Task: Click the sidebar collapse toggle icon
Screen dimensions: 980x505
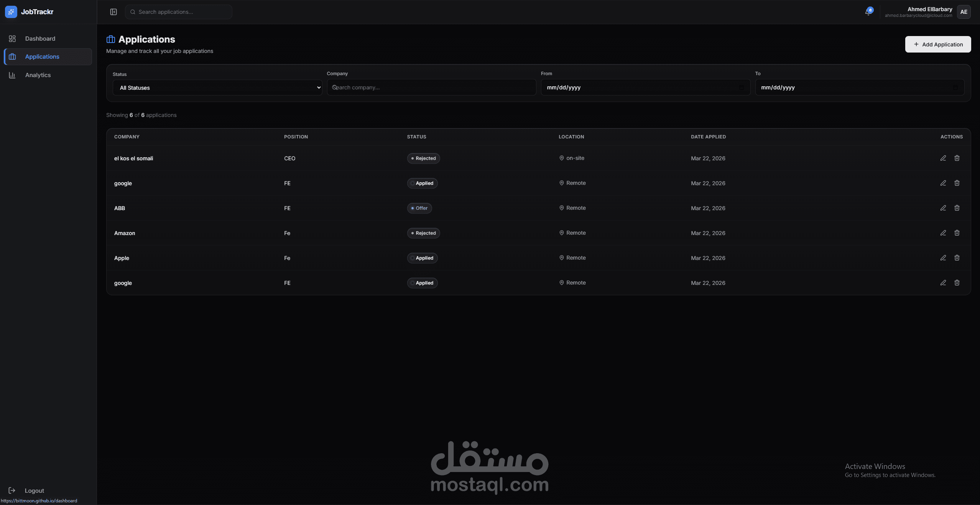Action: tap(113, 12)
